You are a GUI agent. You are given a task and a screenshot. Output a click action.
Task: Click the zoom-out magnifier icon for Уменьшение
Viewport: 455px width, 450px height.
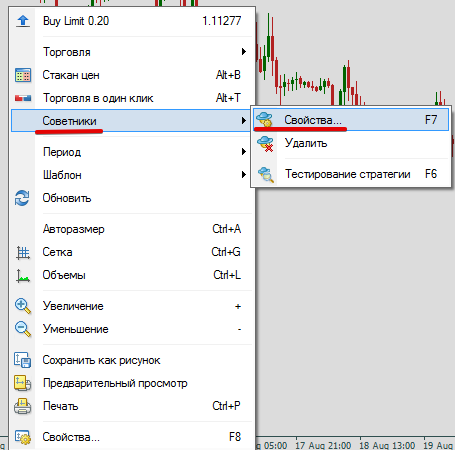tap(23, 329)
